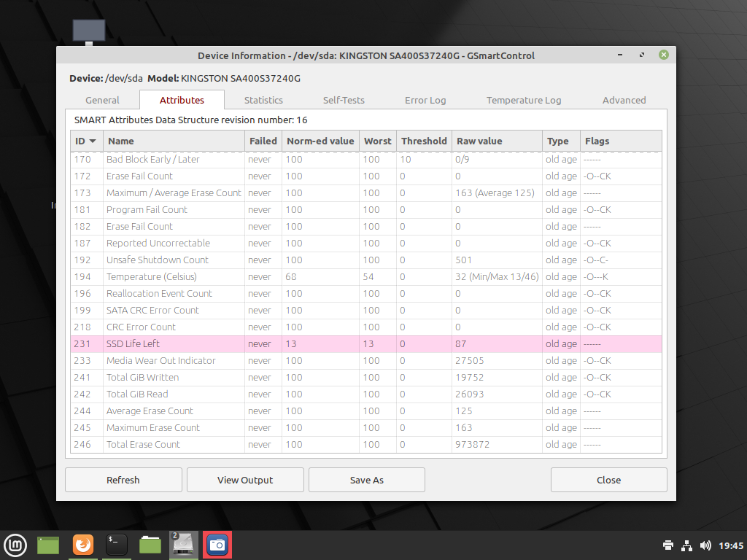Image resolution: width=747 pixels, height=560 pixels.
Task: Click the Raw value column header
Action: 497,141
